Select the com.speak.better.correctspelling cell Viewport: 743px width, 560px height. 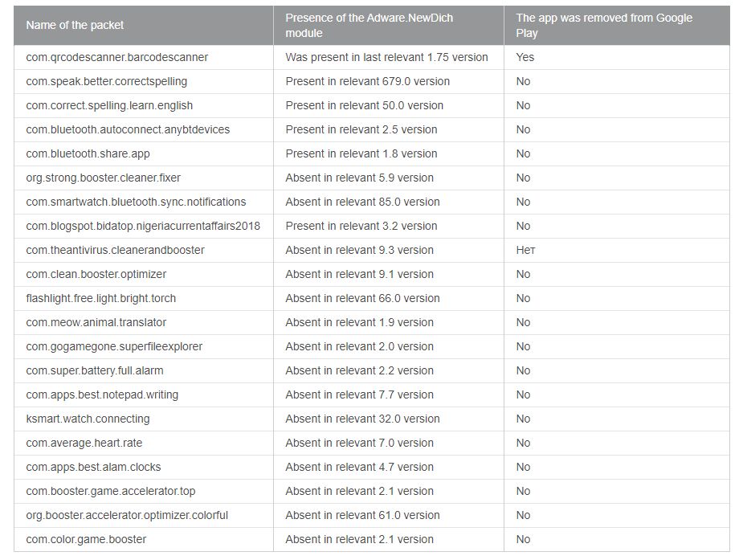(x=106, y=81)
